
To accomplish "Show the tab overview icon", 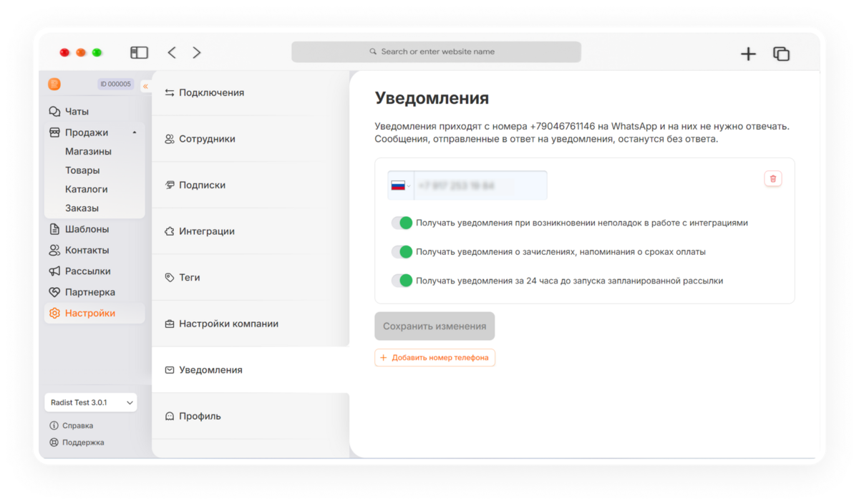I will click(781, 54).
